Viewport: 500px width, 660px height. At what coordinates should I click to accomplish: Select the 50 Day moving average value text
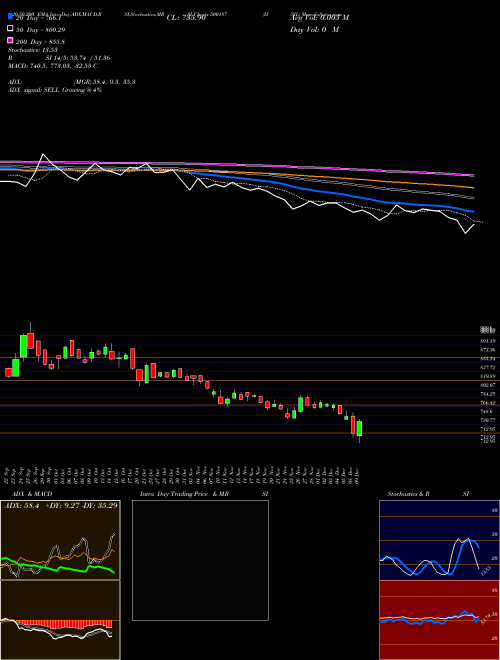[40, 30]
